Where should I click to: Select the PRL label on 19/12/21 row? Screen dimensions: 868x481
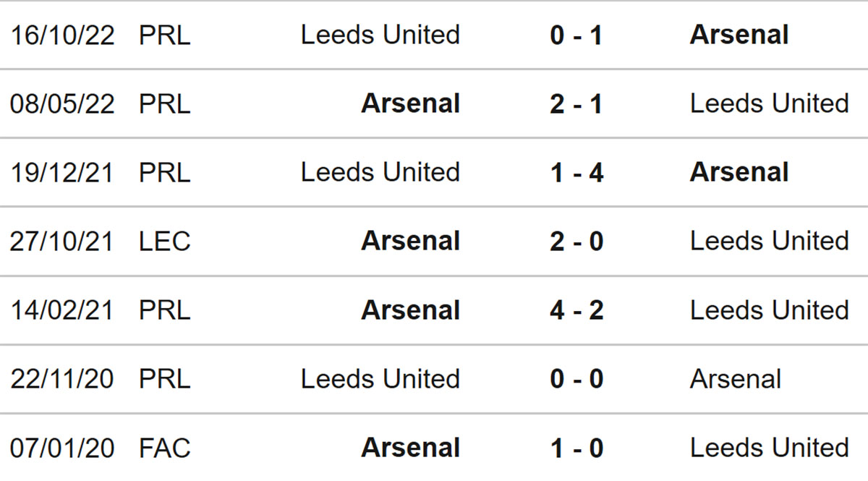(x=165, y=172)
